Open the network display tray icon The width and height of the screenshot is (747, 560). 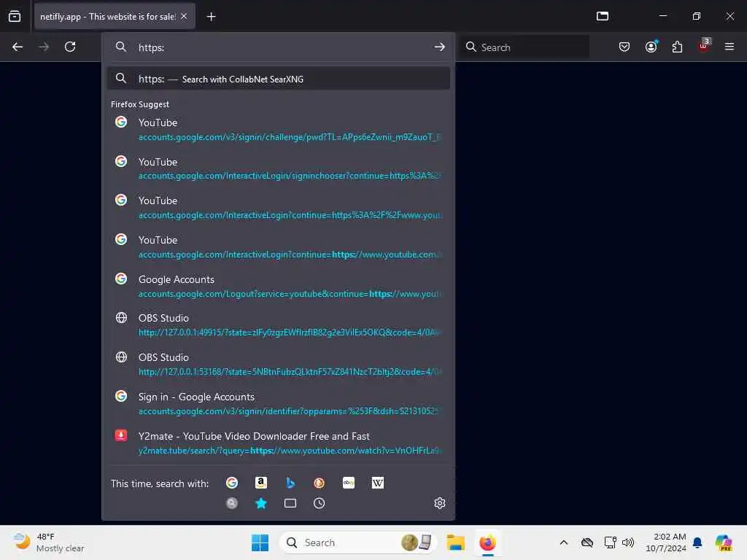[611, 542]
